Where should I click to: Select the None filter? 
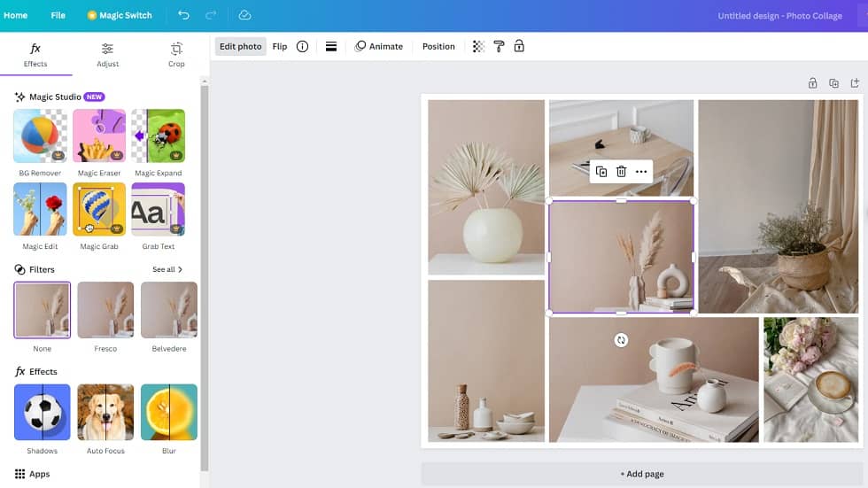pos(43,310)
